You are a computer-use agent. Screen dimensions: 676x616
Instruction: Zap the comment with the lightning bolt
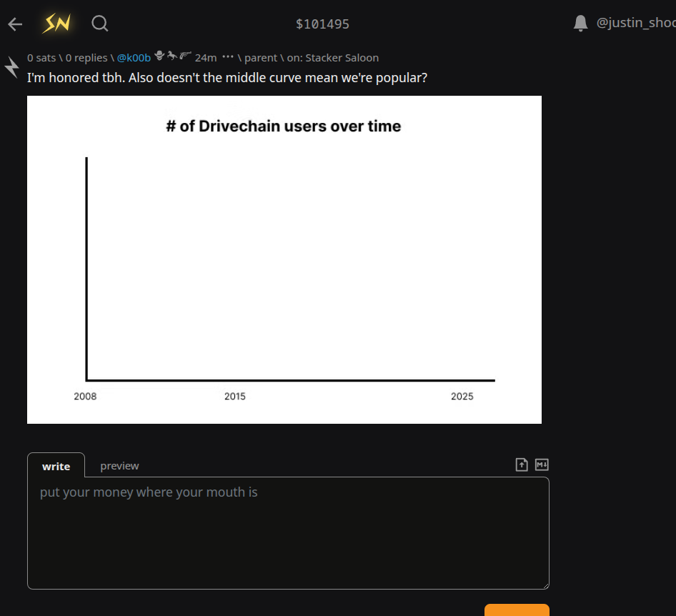tap(12, 67)
